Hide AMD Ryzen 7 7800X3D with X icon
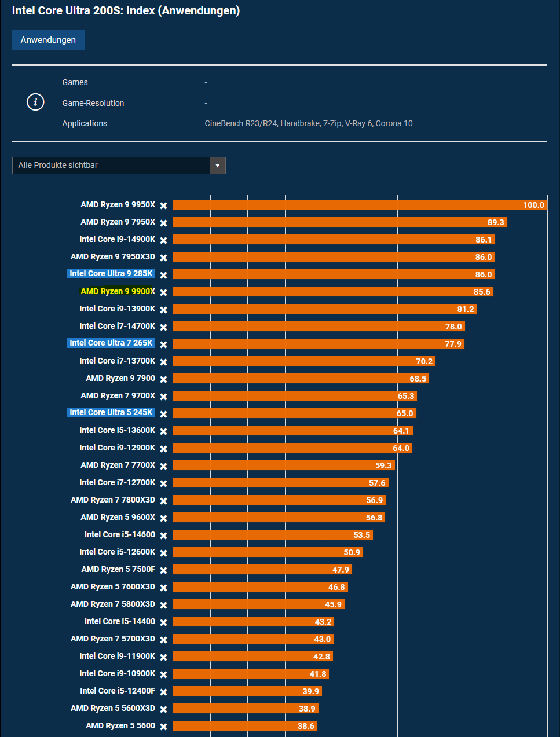Screen dimensions: 560x737 pyautogui.click(x=163, y=501)
